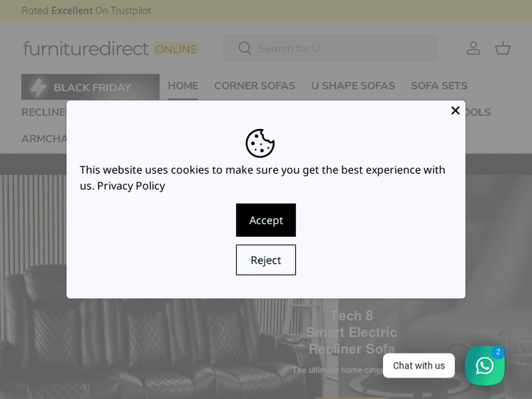Click the cookie icon in the dialog

[x=260, y=143]
